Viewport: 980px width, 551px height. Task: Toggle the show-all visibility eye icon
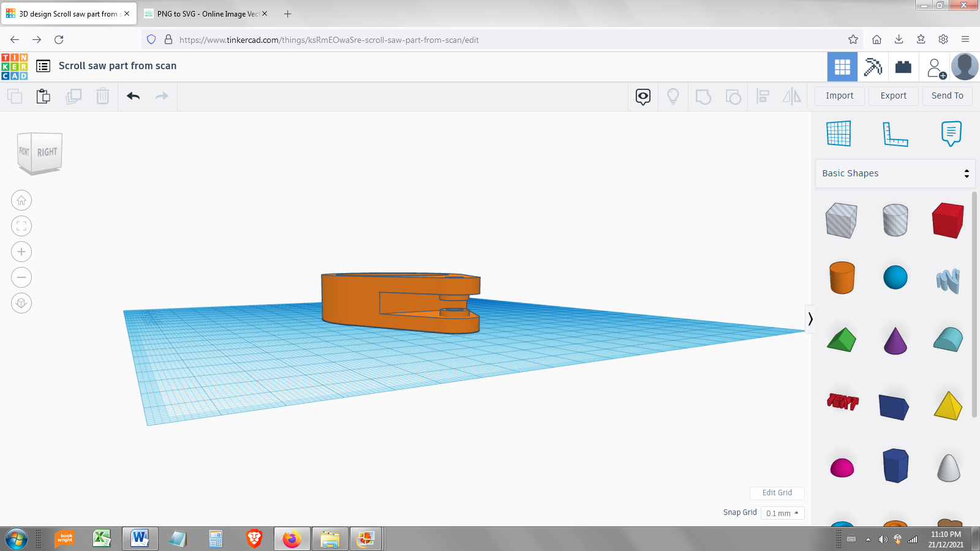click(x=643, y=97)
